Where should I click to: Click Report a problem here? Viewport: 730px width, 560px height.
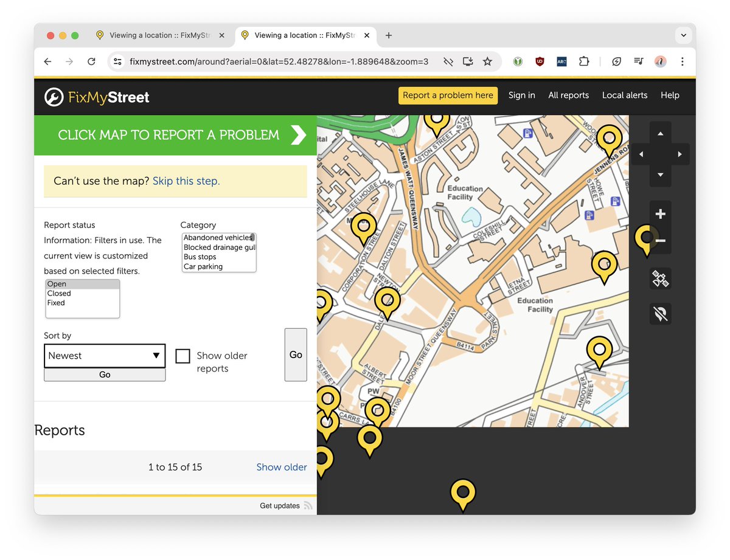[448, 95]
